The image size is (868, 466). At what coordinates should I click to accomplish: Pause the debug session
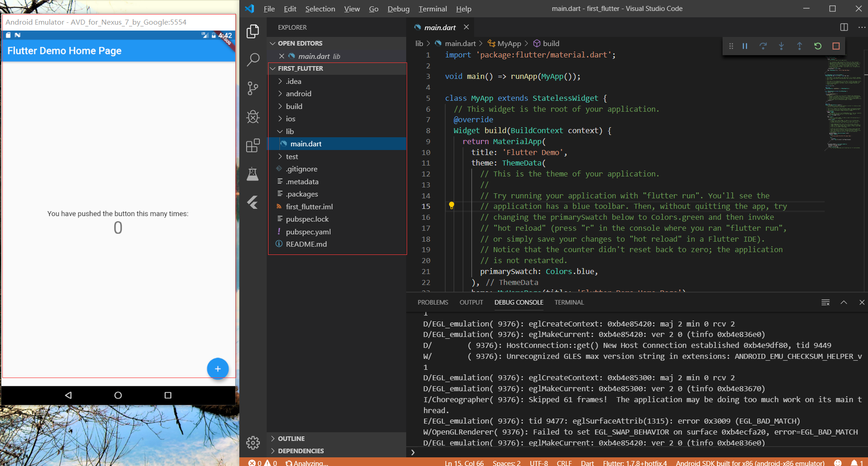pyautogui.click(x=745, y=46)
